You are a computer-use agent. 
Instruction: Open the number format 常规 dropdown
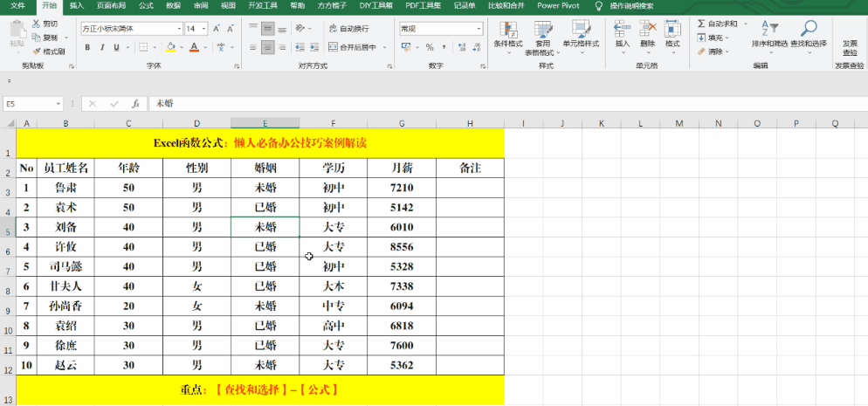click(x=479, y=29)
